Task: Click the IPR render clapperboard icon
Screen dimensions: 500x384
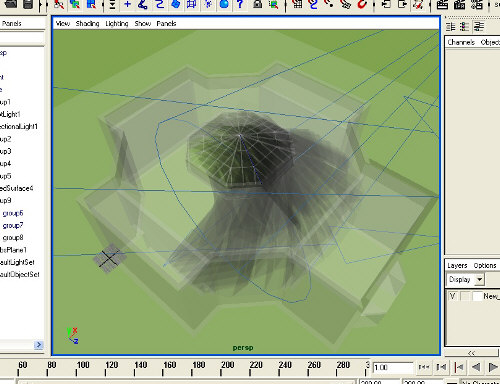Action: pos(460,5)
